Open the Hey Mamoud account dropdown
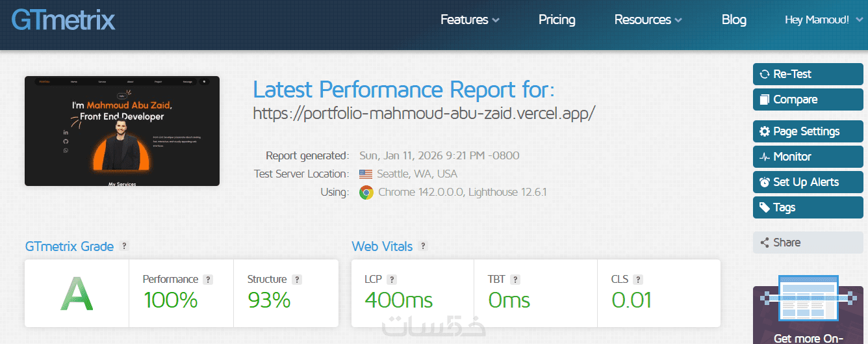868x344 pixels. (x=823, y=20)
